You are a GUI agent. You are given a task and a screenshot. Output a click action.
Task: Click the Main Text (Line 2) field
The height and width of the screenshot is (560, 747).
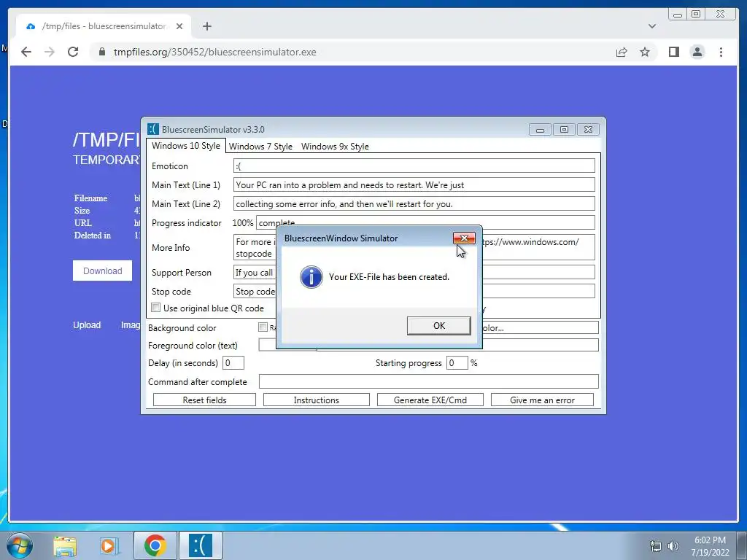(414, 204)
